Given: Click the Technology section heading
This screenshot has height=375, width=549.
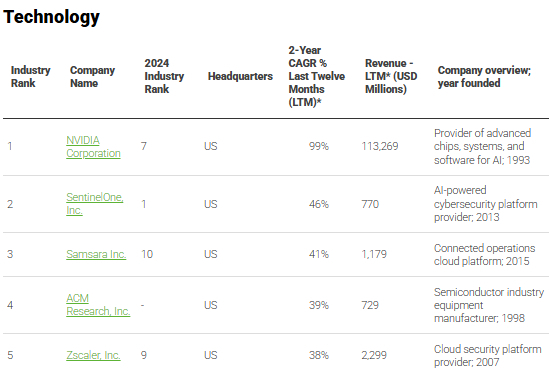Looking at the screenshot, I should pos(51,17).
